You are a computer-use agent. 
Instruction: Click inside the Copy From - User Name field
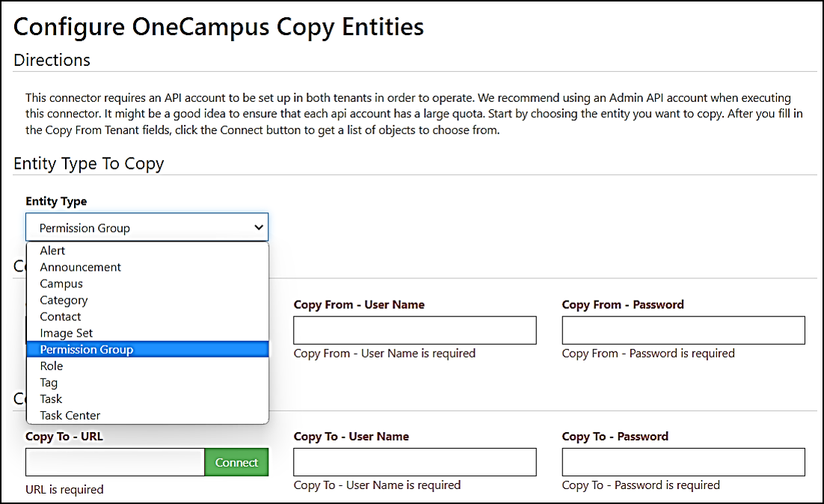(x=414, y=330)
